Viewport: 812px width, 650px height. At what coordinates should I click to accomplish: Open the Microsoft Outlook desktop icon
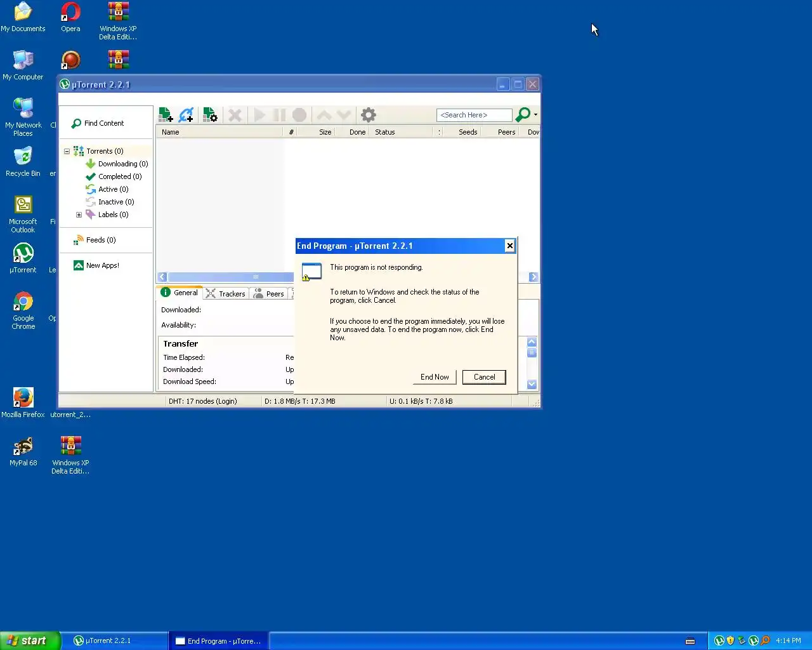[23, 214]
